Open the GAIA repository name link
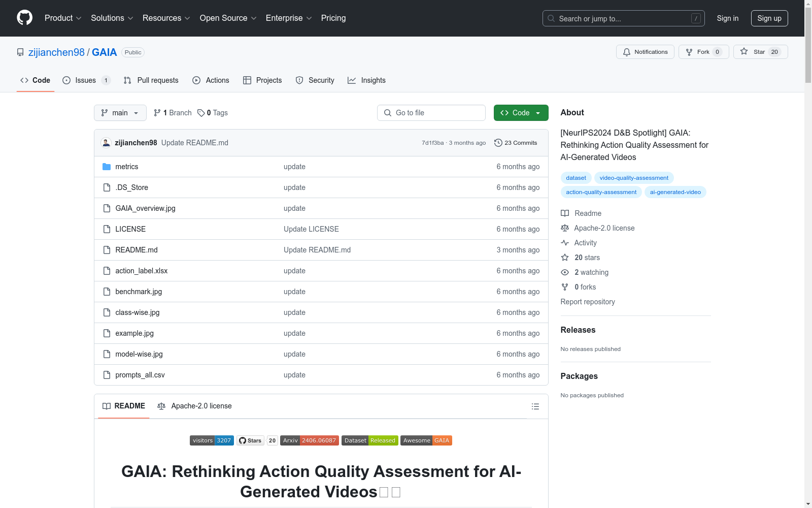 click(104, 52)
